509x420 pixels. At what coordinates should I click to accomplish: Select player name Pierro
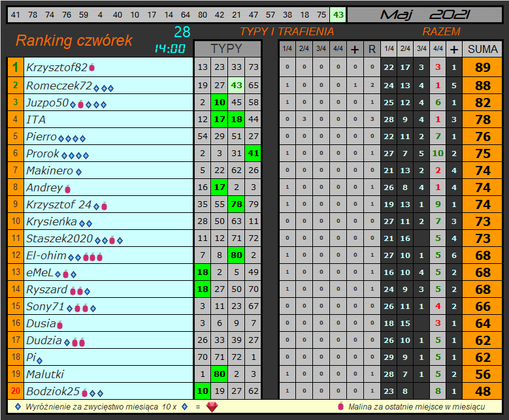coord(41,137)
